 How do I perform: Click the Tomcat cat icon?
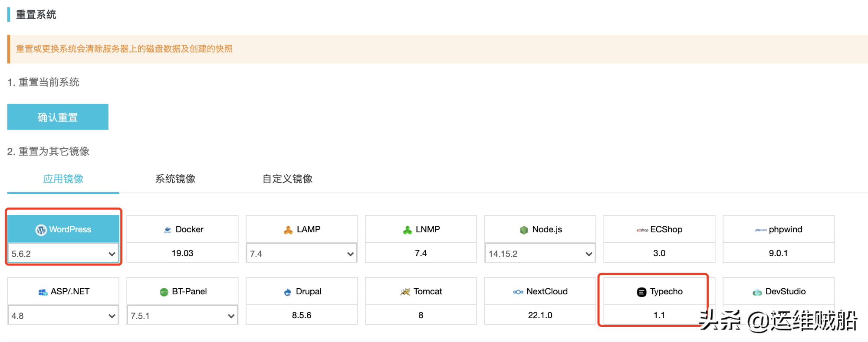tap(405, 292)
